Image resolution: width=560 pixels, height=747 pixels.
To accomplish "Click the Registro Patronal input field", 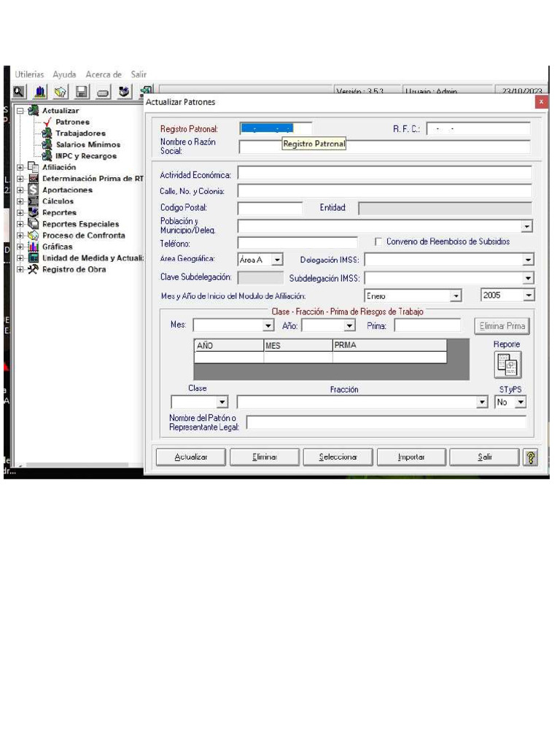I will (x=276, y=128).
